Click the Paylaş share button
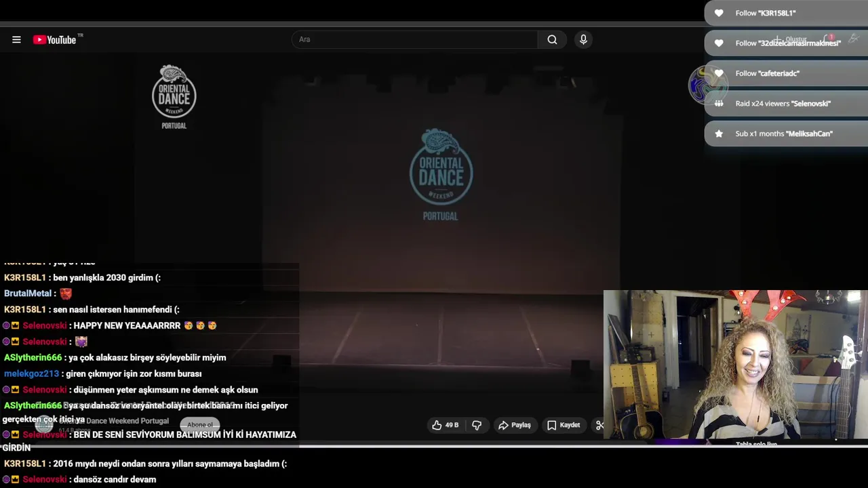The image size is (868, 488). (515, 425)
